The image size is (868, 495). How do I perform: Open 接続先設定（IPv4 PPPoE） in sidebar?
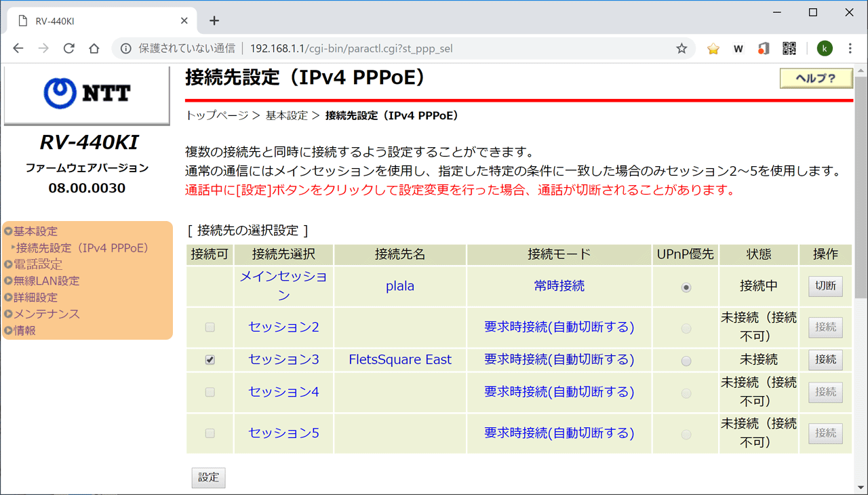[82, 248]
